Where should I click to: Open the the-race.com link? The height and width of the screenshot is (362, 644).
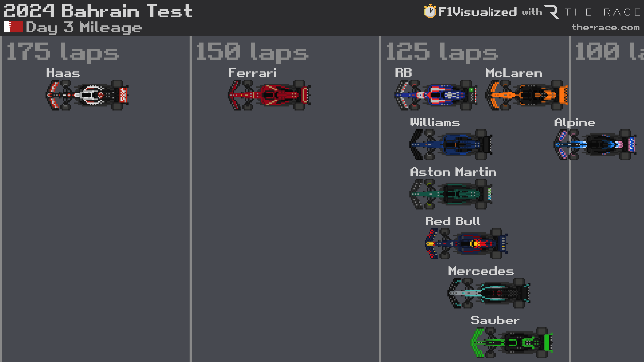[x=606, y=27]
